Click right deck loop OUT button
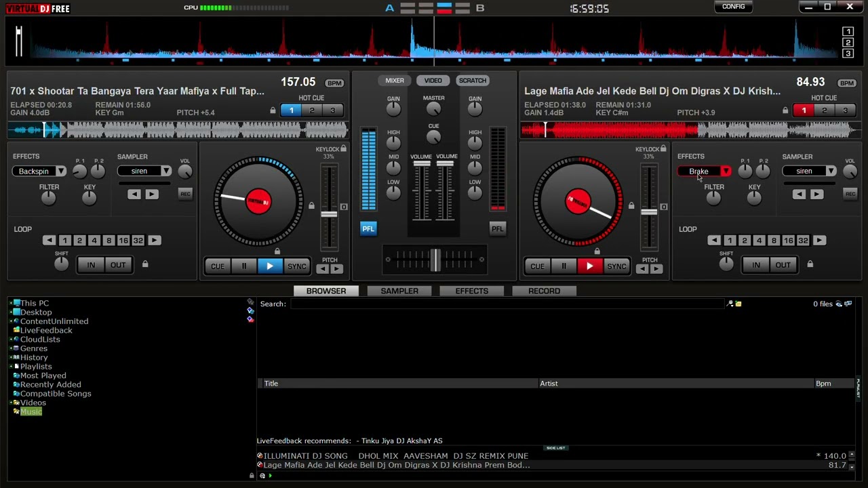The height and width of the screenshot is (488, 868). 783,265
